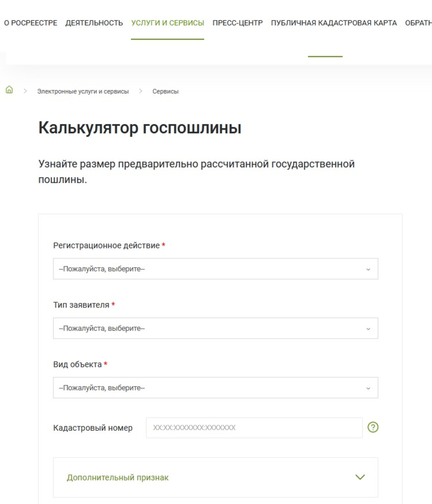Click the home breadcrumb icon
432x504 pixels.
[x=9, y=90]
